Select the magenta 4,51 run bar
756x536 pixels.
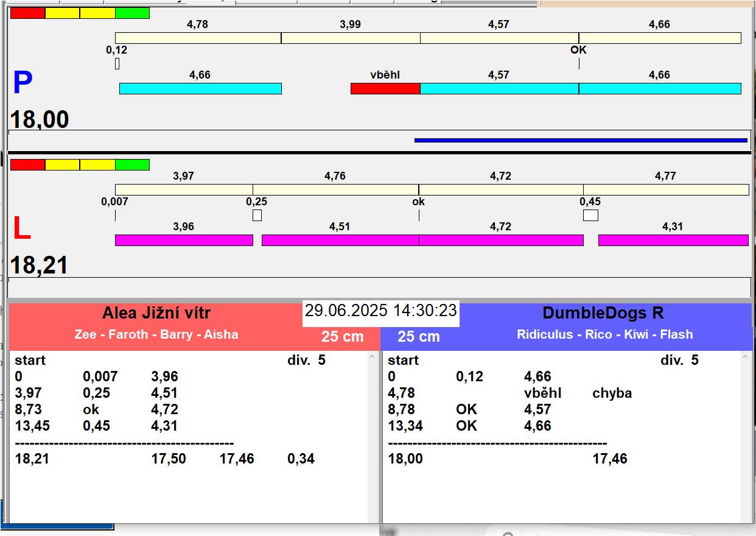point(340,241)
